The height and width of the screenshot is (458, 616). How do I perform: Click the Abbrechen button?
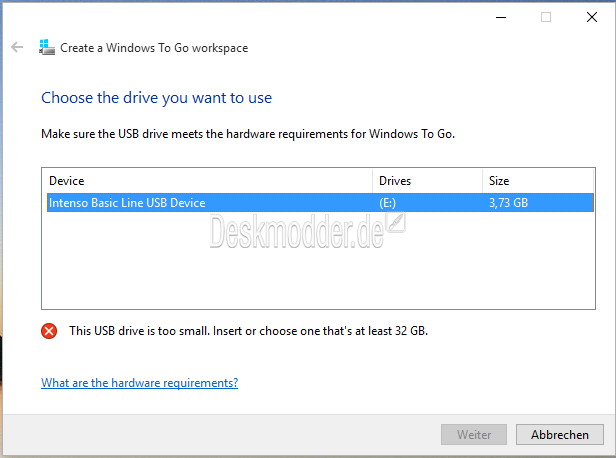click(560, 434)
